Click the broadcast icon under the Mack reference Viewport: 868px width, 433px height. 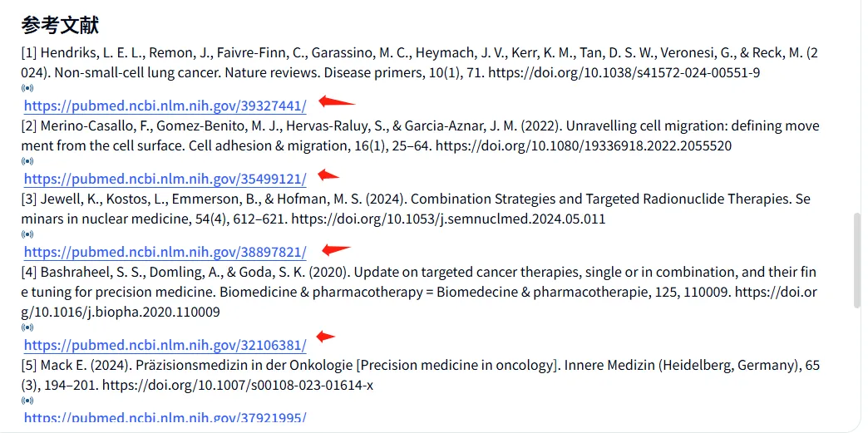27,401
